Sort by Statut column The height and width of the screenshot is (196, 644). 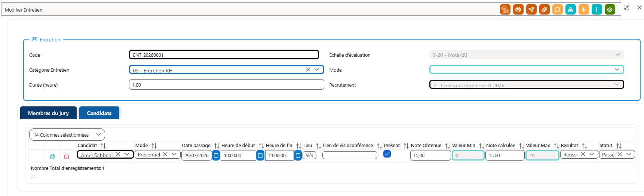619,146
